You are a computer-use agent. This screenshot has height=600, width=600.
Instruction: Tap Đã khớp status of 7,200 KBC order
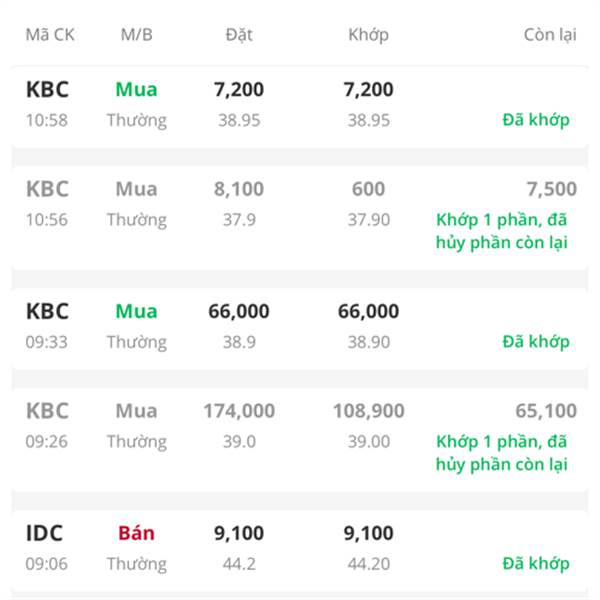pyautogui.click(x=536, y=120)
